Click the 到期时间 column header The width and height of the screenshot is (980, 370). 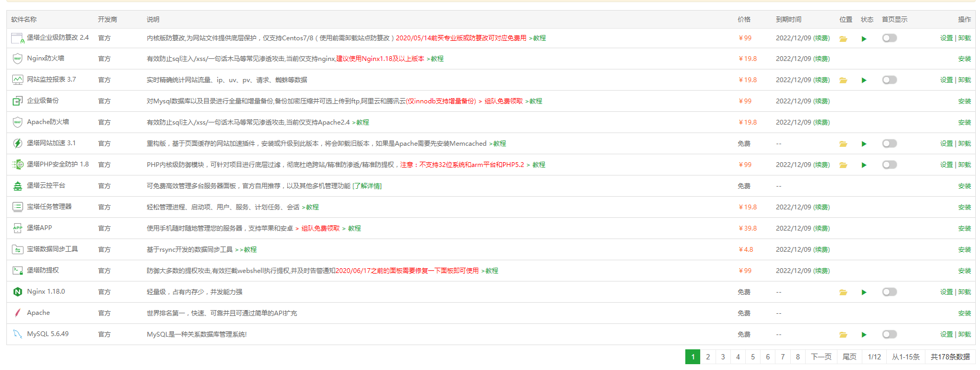pos(789,20)
